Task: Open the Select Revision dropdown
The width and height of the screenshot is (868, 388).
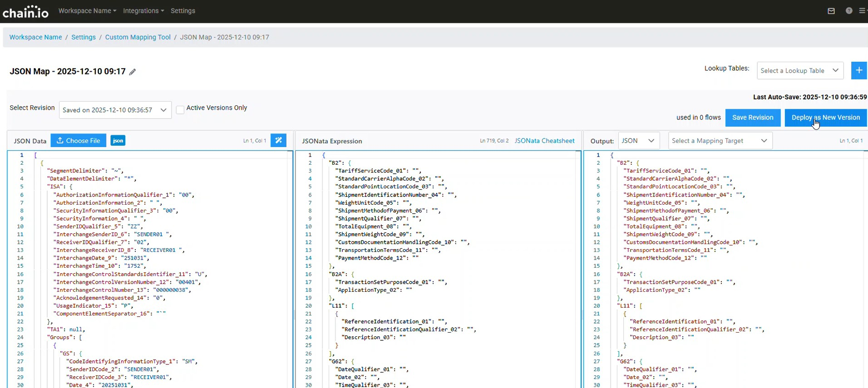Action: [x=115, y=110]
